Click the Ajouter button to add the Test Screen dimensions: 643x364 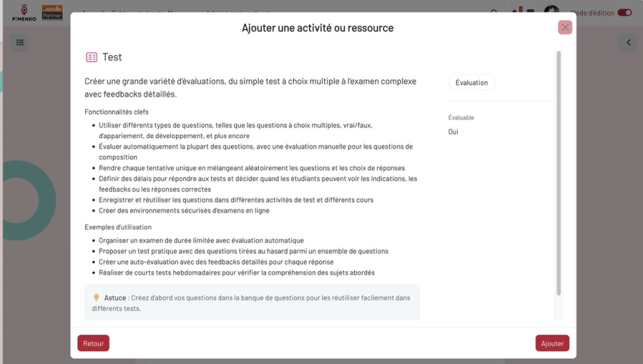(552, 343)
